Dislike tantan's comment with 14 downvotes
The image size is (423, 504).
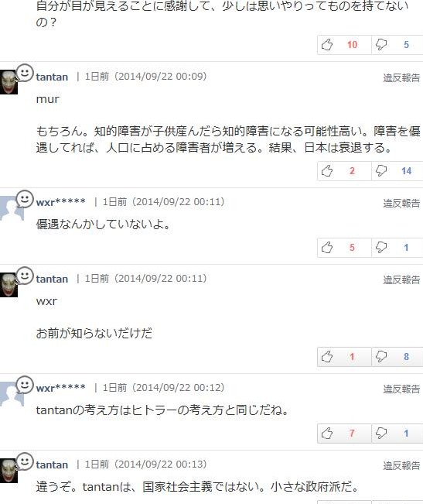(381, 170)
